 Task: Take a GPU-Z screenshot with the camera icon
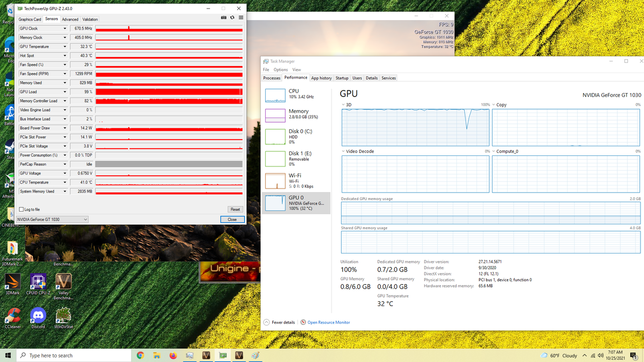[224, 18]
